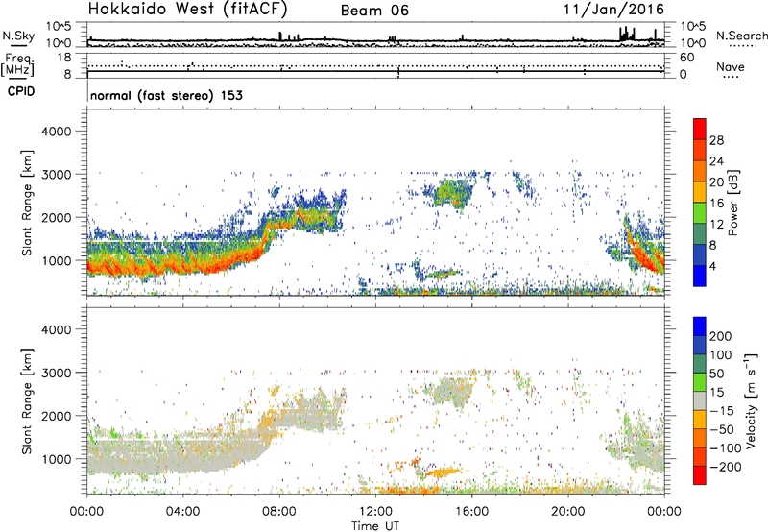Click the 'Time UT' axis title
The height and width of the screenshot is (532, 768).
375,525
